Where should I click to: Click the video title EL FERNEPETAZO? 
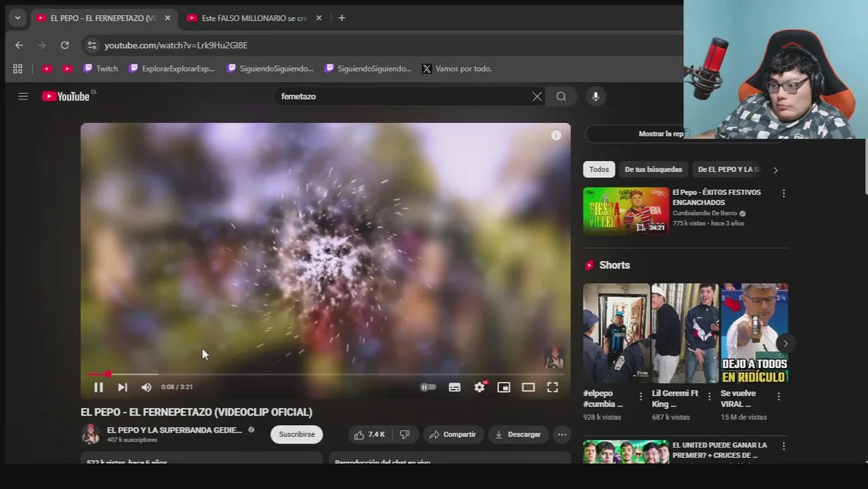pyautogui.click(x=196, y=412)
